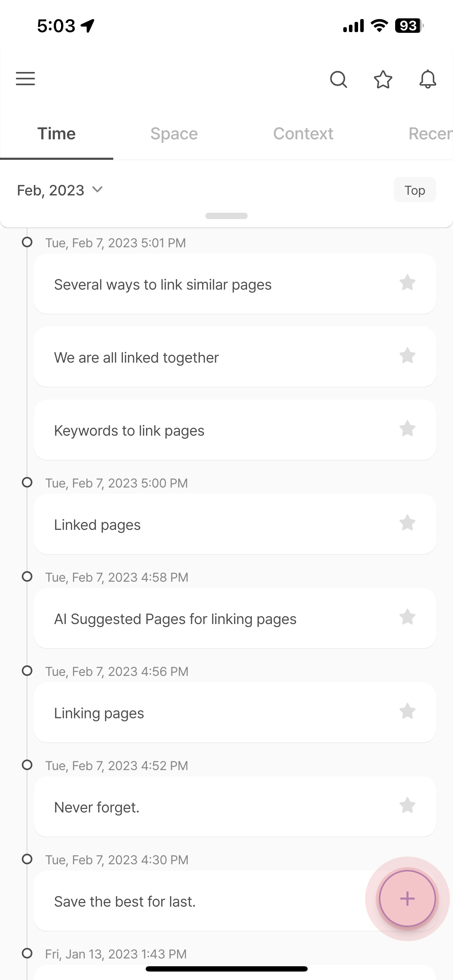Star the 'We are all linked together' note
Image resolution: width=453 pixels, height=980 pixels.
[407, 356]
